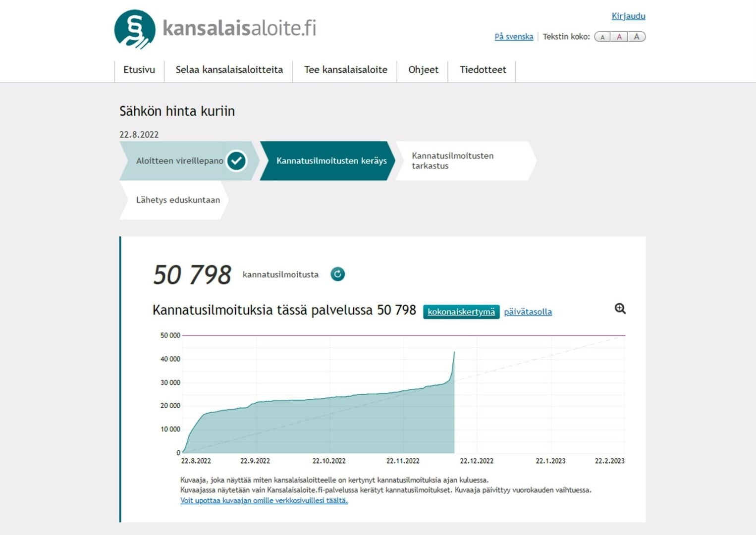Click the Kirjaudu login link
Viewport: 756px width, 535px height.
click(628, 16)
